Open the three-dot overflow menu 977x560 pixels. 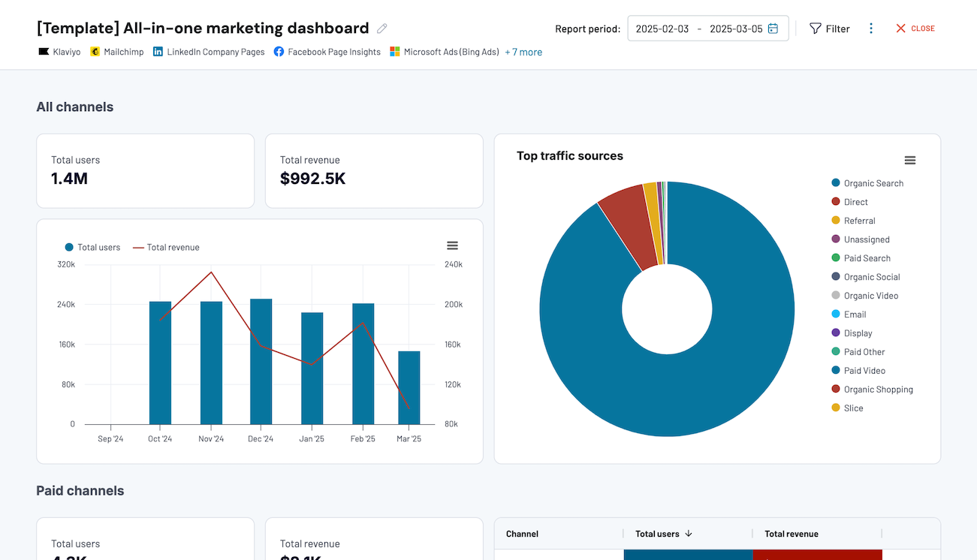pos(871,28)
